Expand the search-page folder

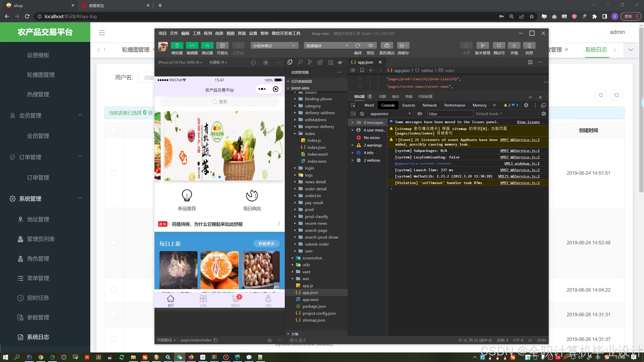(x=316, y=230)
